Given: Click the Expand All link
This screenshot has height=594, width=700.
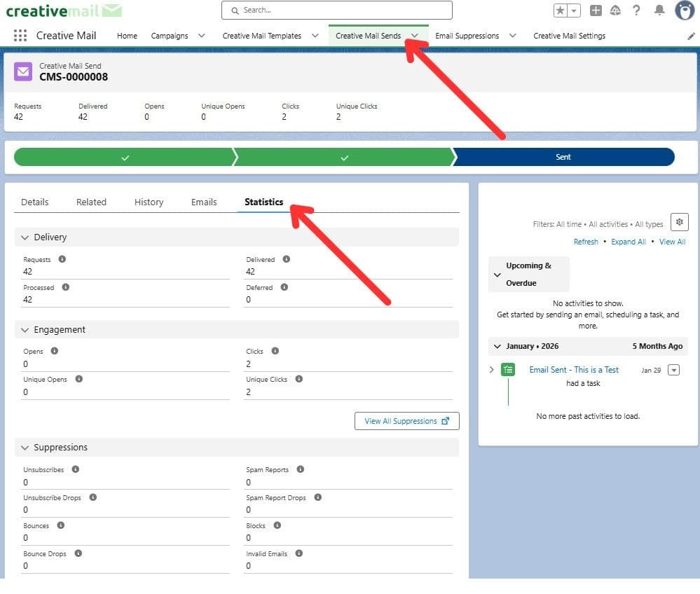Looking at the screenshot, I should pyautogui.click(x=629, y=242).
